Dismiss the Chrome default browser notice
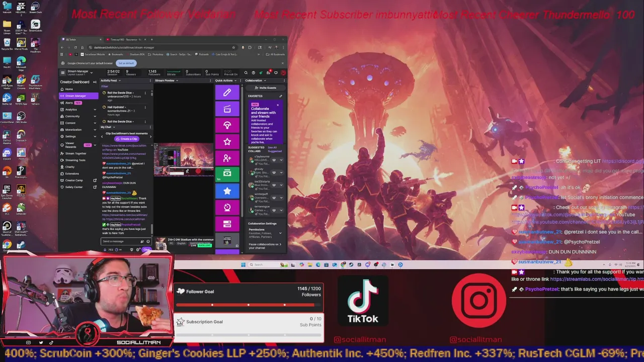 [x=282, y=63]
